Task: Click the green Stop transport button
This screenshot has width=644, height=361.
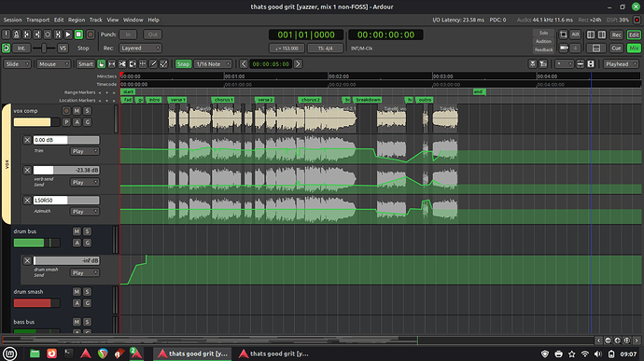Action: point(78,35)
